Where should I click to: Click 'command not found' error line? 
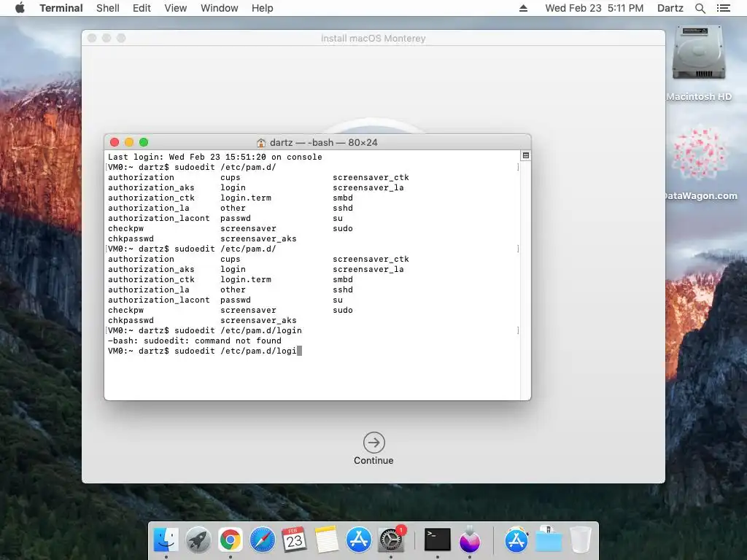[194, 341]
